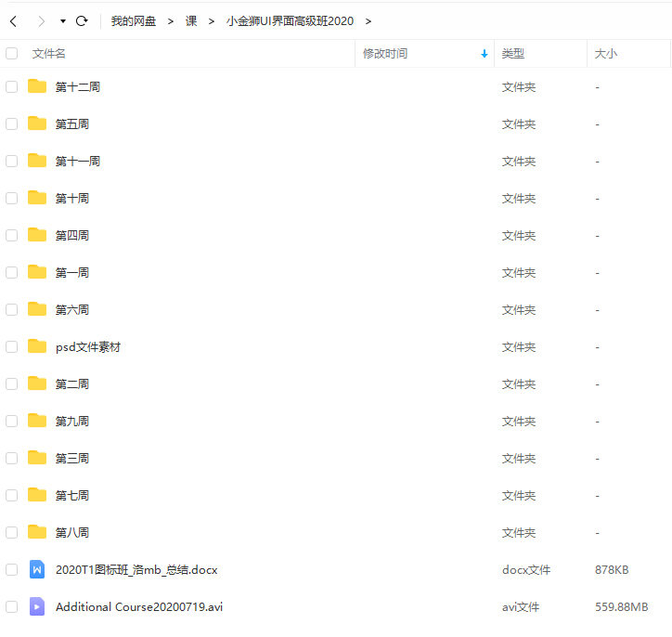Check the box for 第二周
This screenshot has width=672, height=637.
11,383
